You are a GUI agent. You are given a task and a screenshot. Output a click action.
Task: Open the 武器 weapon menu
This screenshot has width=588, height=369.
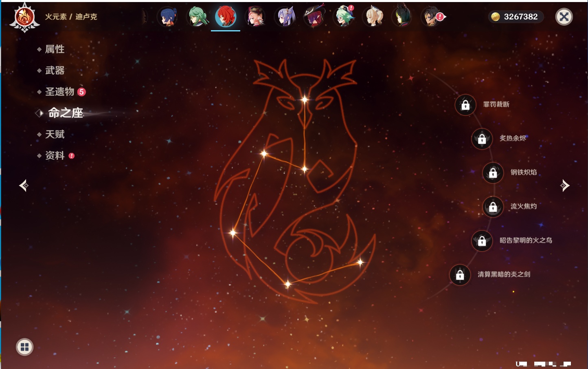click(x=55, y=71)
